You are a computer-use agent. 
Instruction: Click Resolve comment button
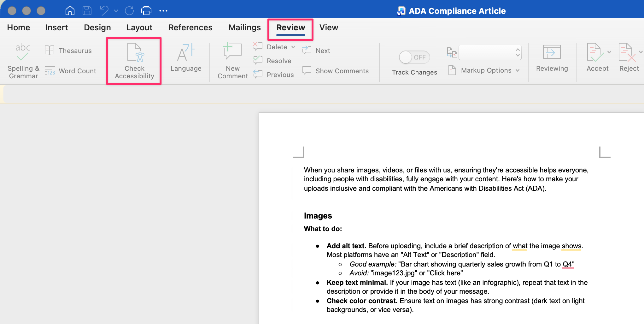click(273, 61)
